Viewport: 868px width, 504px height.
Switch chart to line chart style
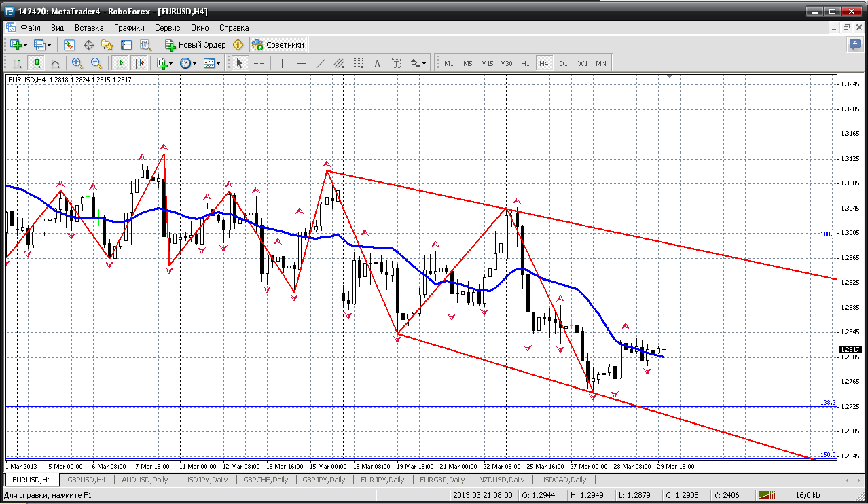(x=55, y=63)
